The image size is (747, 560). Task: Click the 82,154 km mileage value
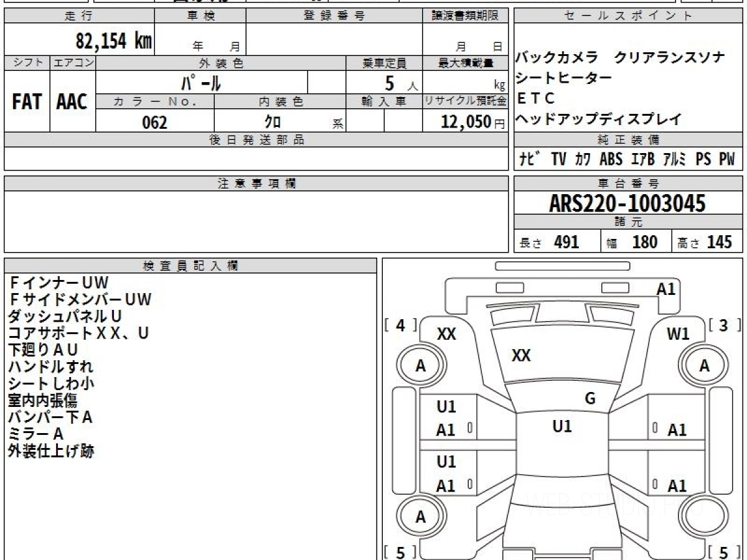point(113,41)
